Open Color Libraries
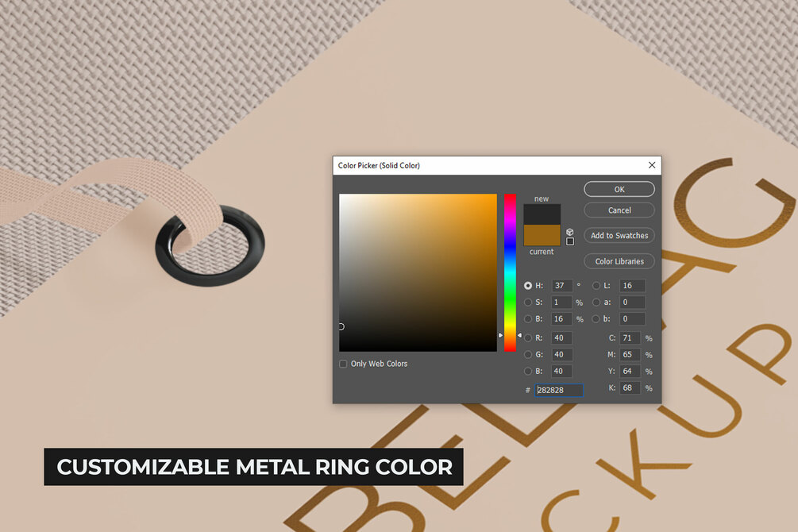 click(x=619, y=261)
